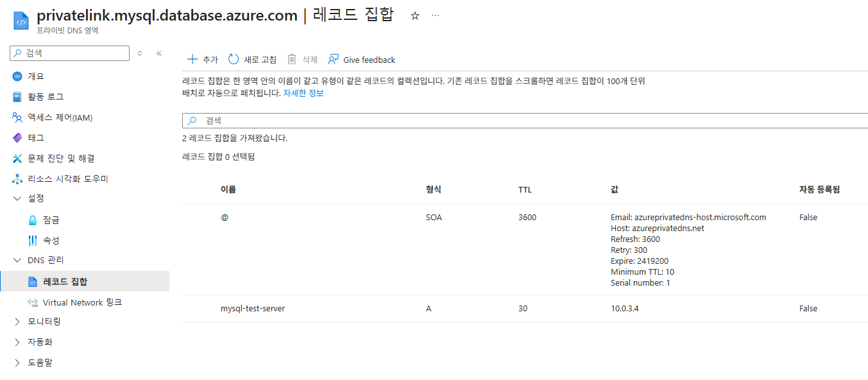The height and width of the screenshot is (380, 868).
Task: Sort by the TTL column header
Action: pos(525,189)
